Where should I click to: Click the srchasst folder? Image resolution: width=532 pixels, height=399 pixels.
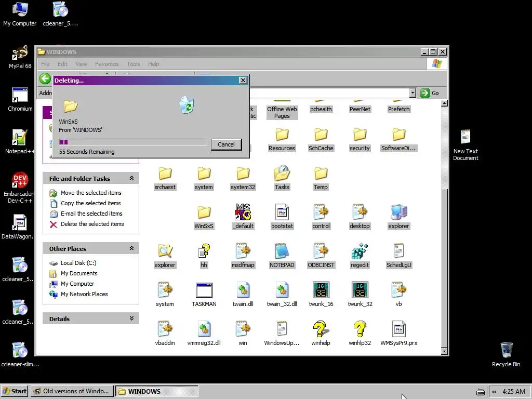point(165,178)
